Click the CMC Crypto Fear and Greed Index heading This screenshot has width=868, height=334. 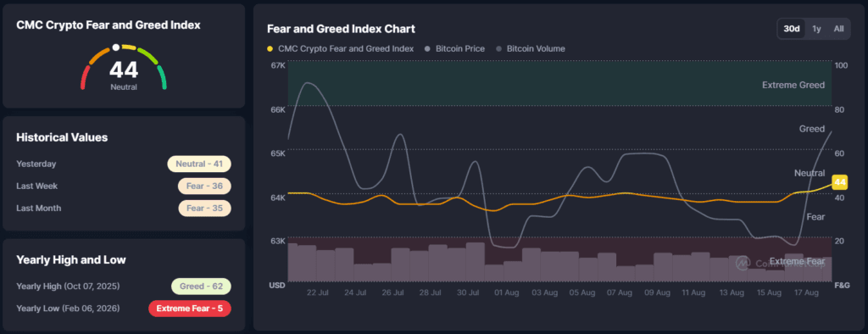[108, 25]
